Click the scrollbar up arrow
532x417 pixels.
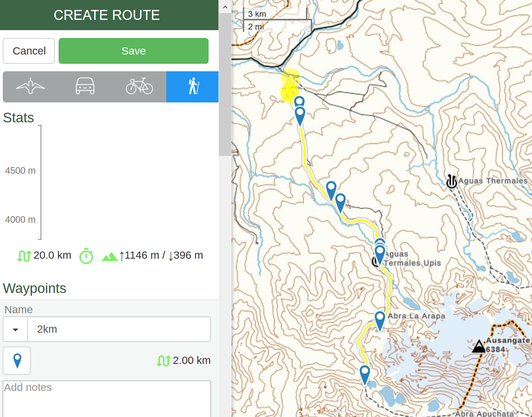[225, 7]
